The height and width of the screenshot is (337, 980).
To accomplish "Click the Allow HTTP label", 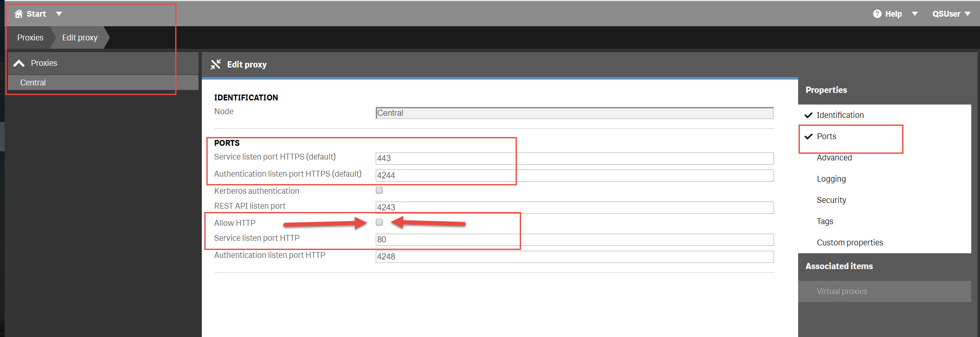I will pyautogui.click(x=235, y=223).
